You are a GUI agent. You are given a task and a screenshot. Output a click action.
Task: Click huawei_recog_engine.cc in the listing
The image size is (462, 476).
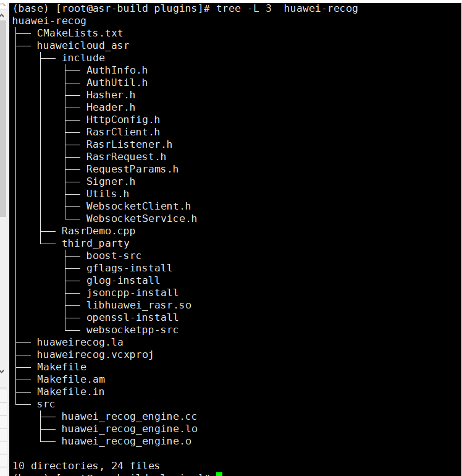[129, 417]
